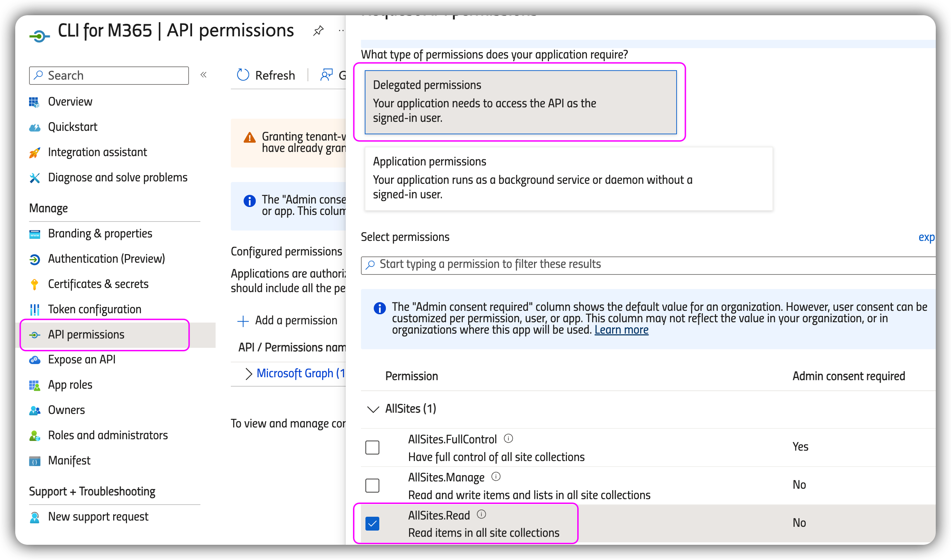Collapse the left navigation sidebar

(x=203, y=75)
